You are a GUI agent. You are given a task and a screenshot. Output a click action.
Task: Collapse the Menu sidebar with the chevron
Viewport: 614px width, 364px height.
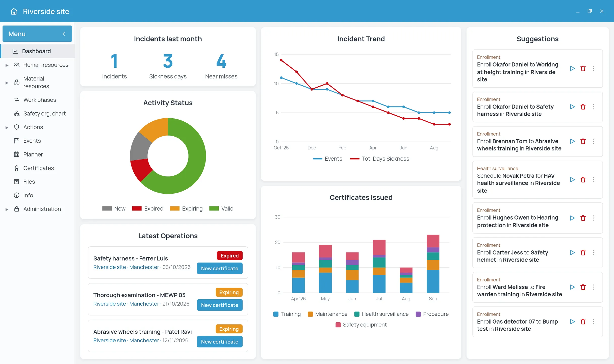coord(64,34)
